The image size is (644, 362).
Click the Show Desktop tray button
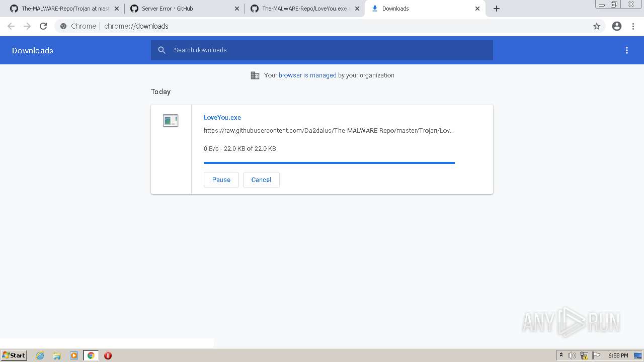pyautogui.click(x=638, y=355)
